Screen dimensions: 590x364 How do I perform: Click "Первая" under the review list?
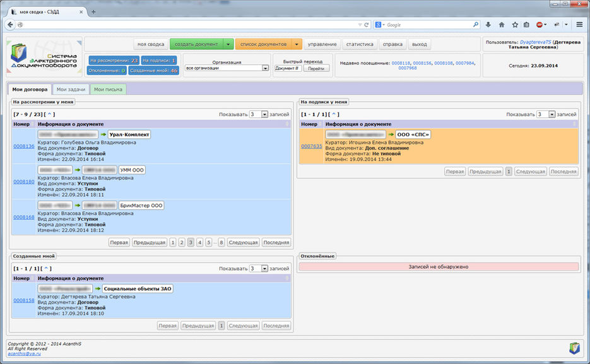[x=119, y=242]
